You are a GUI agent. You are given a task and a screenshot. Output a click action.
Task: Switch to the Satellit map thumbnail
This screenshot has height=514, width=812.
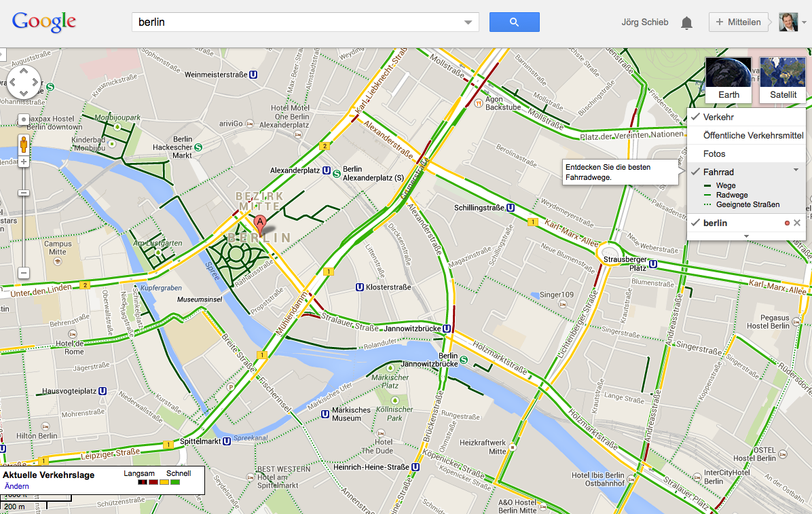pos(783,80)
